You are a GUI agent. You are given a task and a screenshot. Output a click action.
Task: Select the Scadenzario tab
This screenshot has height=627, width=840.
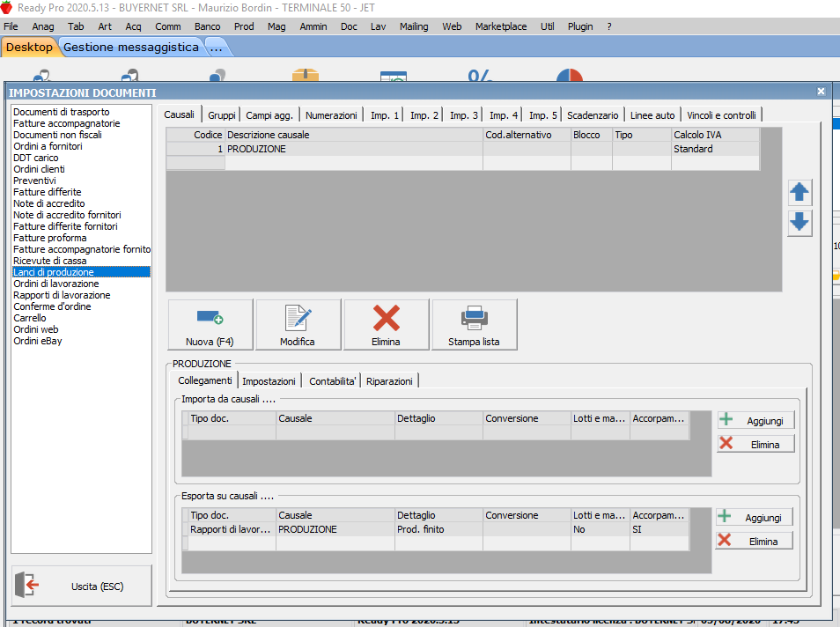(x=593, y=115)
